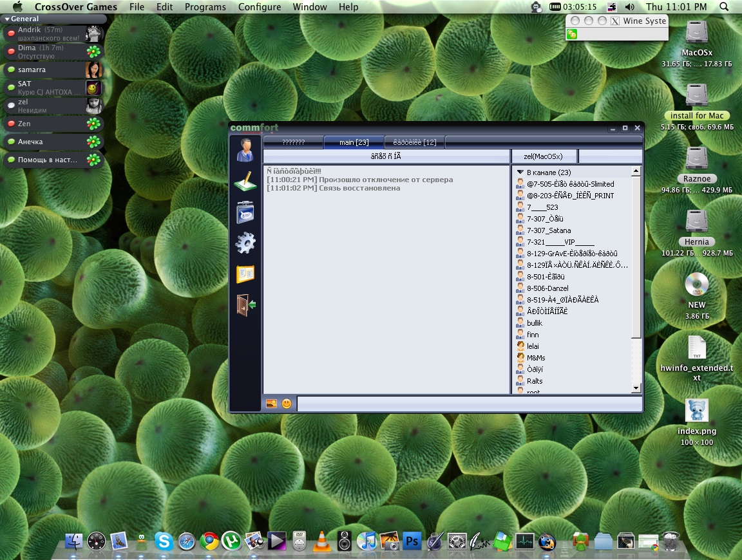Launch VLC from the dock

[321, 541]
